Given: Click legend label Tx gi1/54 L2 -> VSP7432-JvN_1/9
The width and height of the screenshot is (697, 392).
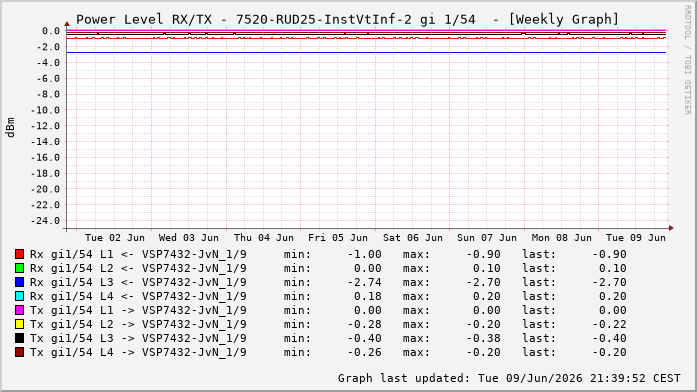Looking at the screenshot, I should [138, 324].
